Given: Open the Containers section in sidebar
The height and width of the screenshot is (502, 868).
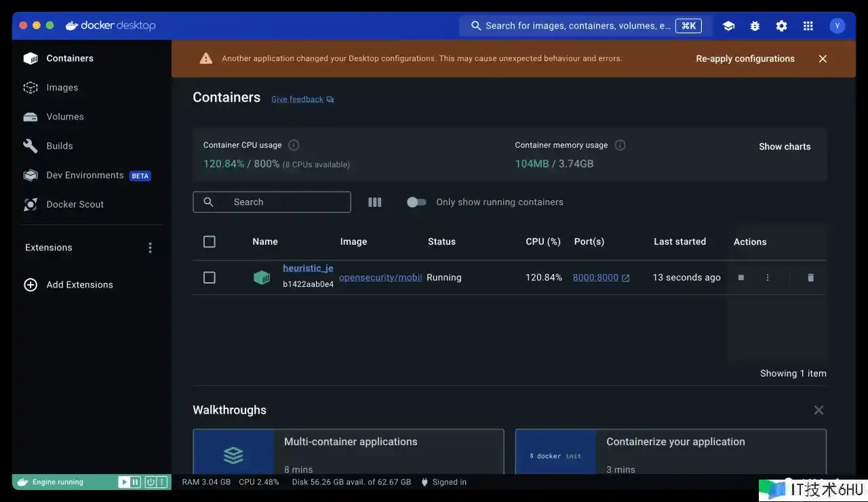Looking at the screenshot, I should [92, 58].
